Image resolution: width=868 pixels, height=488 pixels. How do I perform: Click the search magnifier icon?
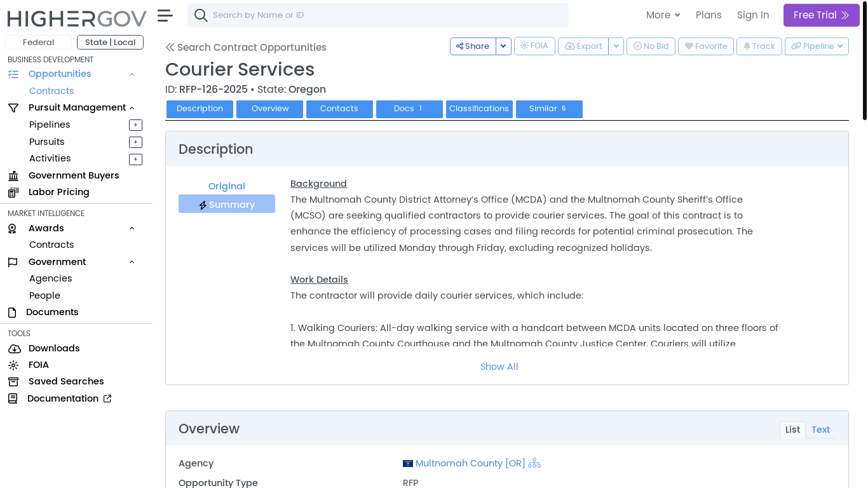[x=201, y=15]
